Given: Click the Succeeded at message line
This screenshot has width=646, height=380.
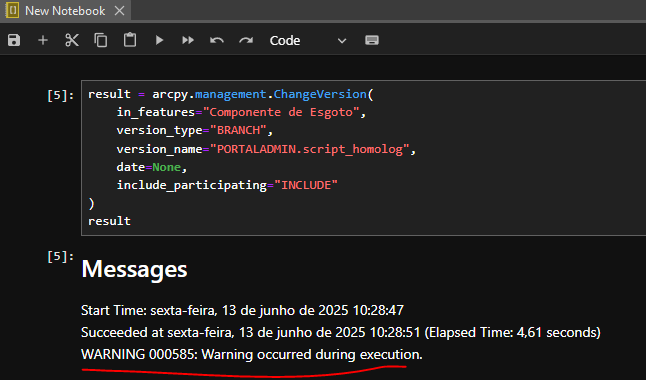Looking at the screenshot, I should click(x=341, y=332).
